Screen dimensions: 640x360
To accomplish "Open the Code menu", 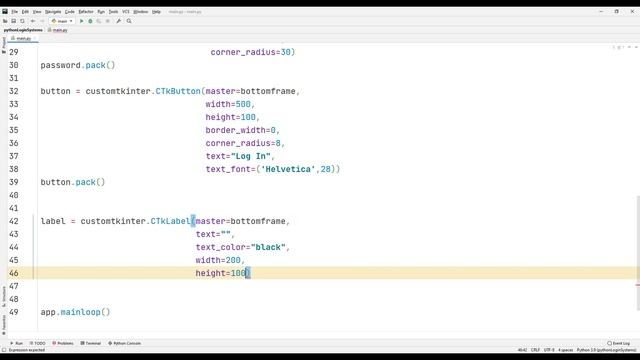I will pyautogui.click(x=69, y=12).
